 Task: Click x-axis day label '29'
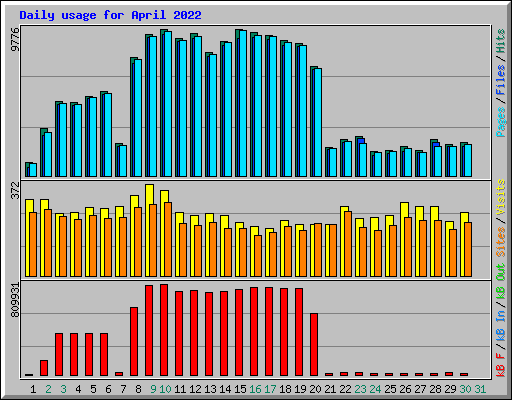click(x=450, y=389)
